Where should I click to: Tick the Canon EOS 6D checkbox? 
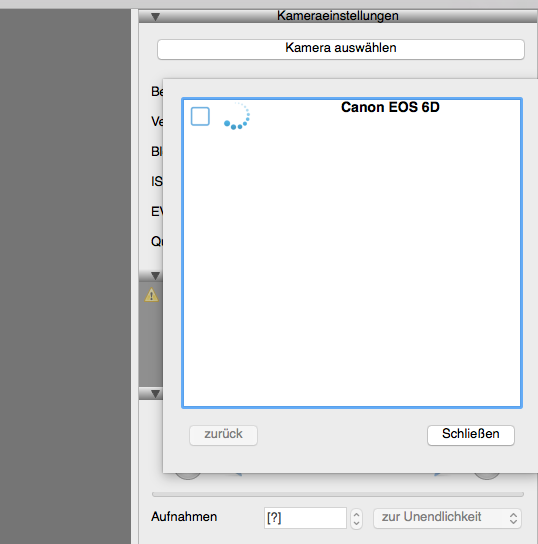[x=200, y=116]
